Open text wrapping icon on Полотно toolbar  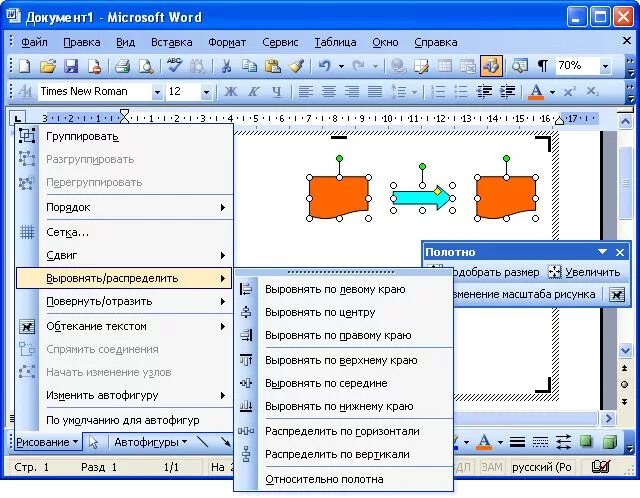pyautogui.click(x=617, y=294)
